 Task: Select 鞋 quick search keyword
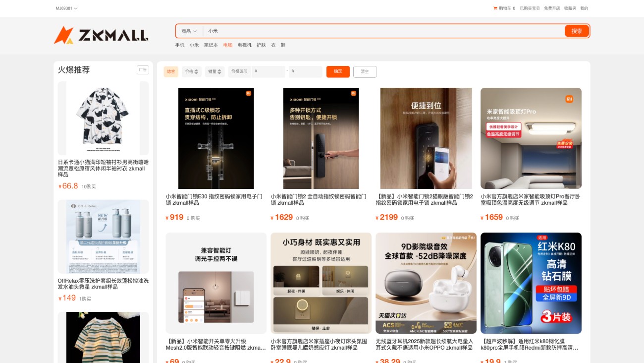tap(283, 45)
